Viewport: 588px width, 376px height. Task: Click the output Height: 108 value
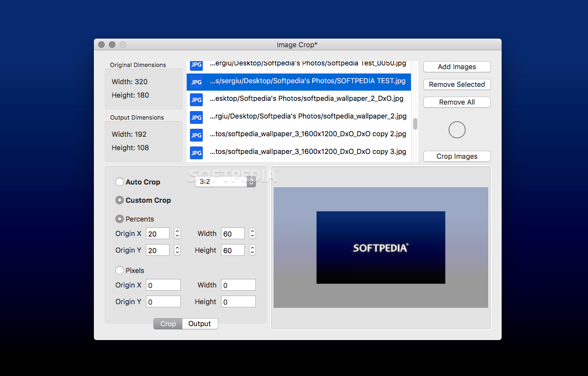click(130, 148)
